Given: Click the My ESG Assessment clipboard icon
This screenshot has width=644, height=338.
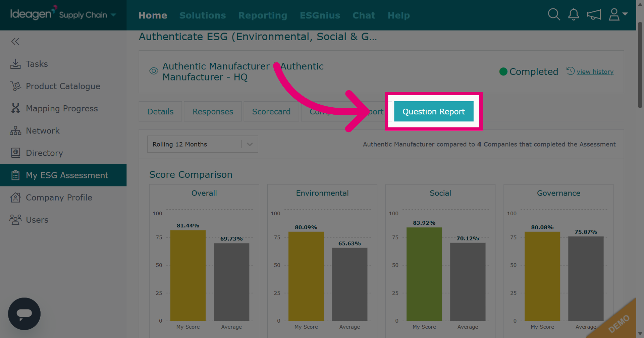Looking at the screenshot, I should (15, 175).
